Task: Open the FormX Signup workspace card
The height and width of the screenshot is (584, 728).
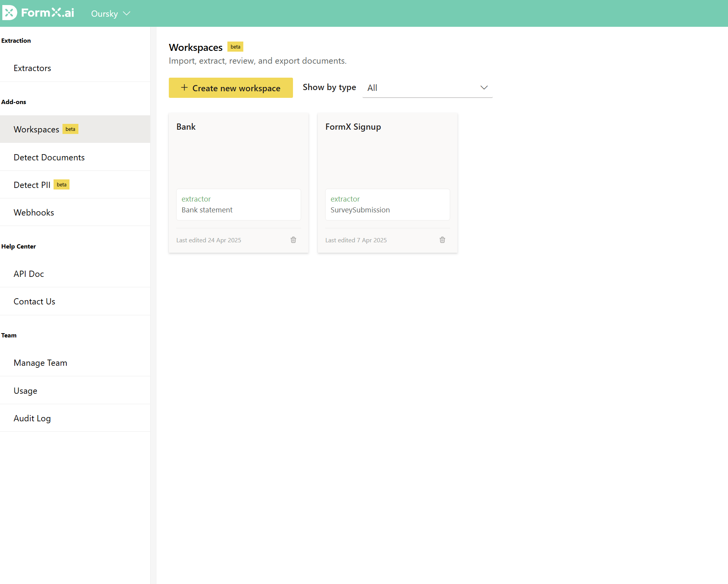Action: pos(388,183)
